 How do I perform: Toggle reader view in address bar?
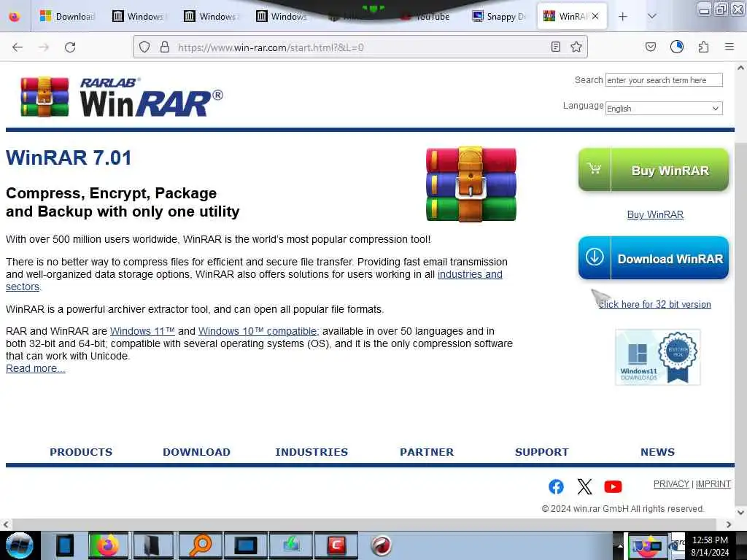click(x=555, y=47)
